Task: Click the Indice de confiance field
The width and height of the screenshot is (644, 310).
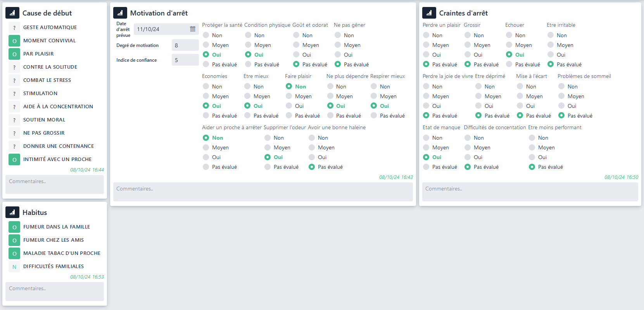Action: coord(185,60)
